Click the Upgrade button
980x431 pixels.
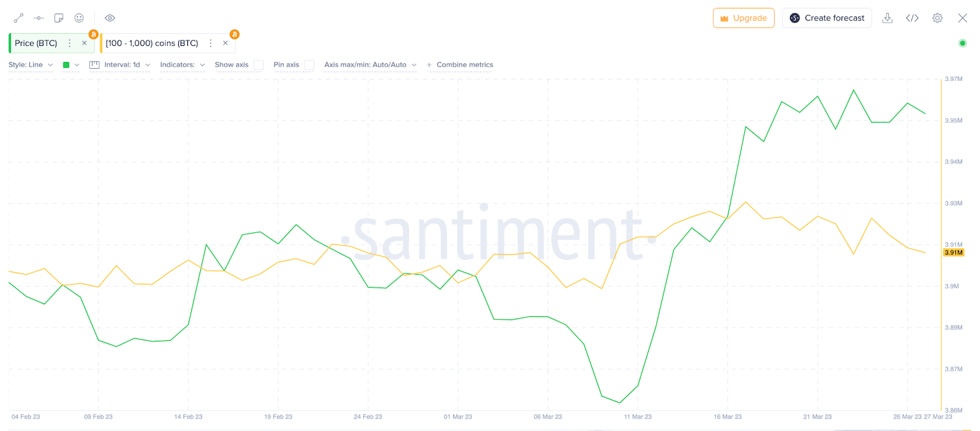click(x=744, y=18)
